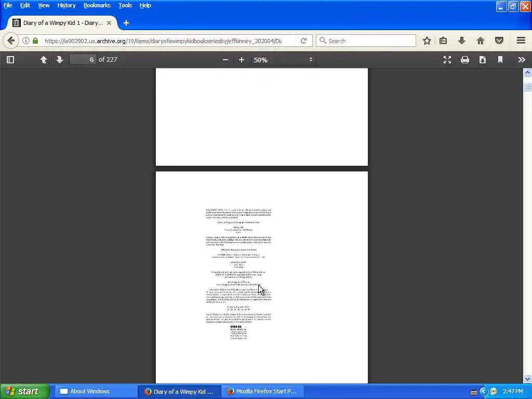This screenshot has height=399, width=532.
Task: Switch to Mozilla Firefox Start Page taskbar window
Action: pos(262,392)
